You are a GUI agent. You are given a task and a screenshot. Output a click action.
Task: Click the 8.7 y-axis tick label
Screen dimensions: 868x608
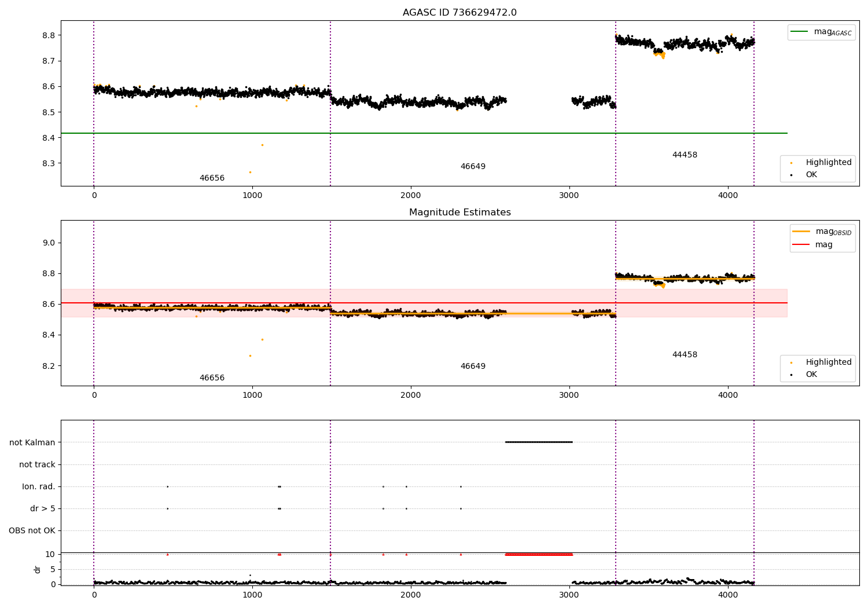coord(49,61)
